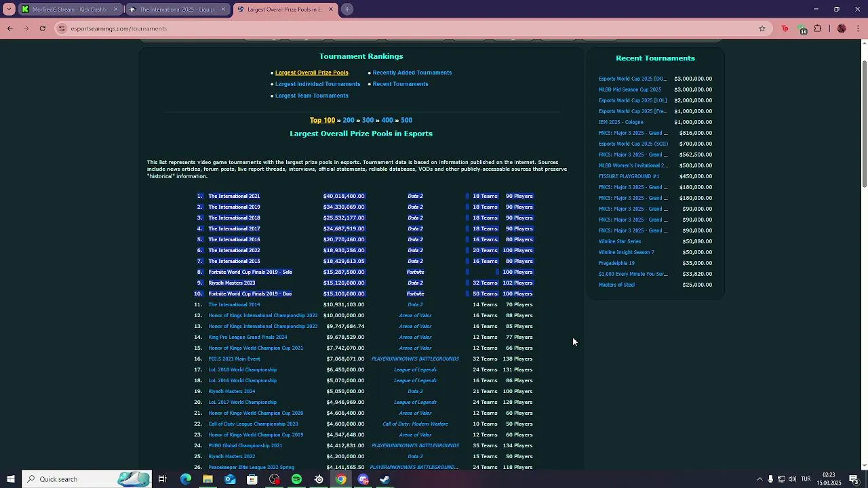Click the Chrome icon in the taskbar
868x488 pixels.
click(x=341, y=479)
